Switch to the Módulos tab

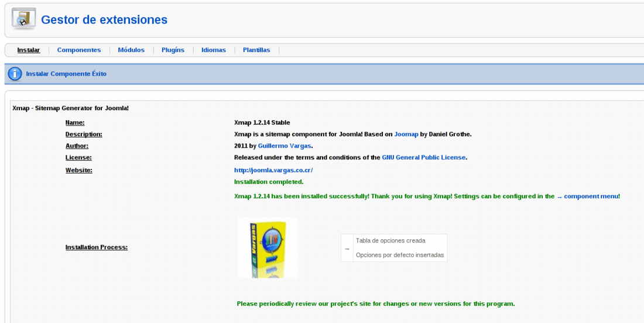(131, 50)
